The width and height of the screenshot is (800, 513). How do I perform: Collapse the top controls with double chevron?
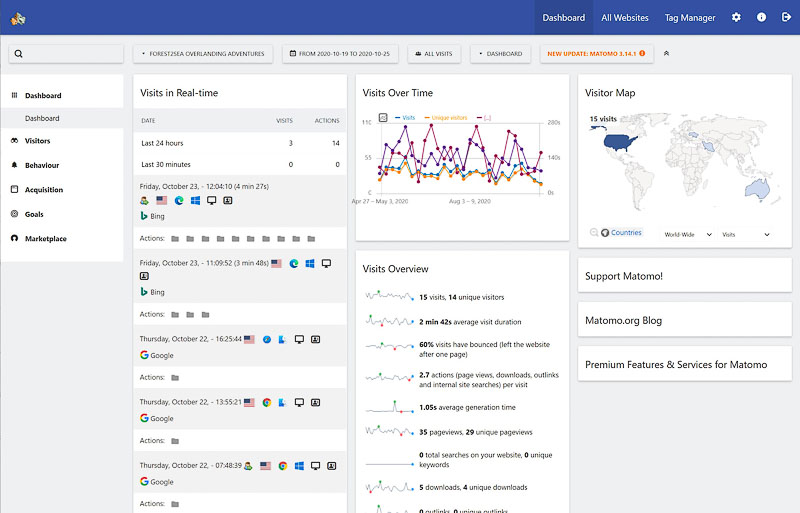coord(667,53)
